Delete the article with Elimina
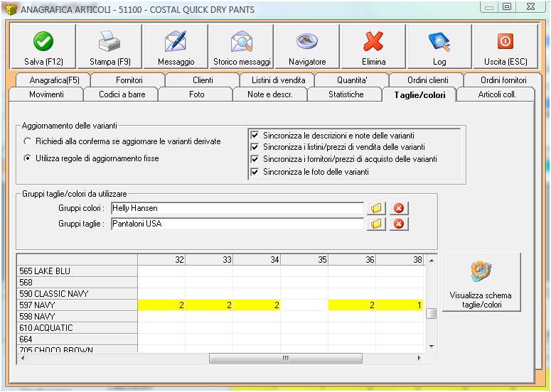 [x=373, y=46]
